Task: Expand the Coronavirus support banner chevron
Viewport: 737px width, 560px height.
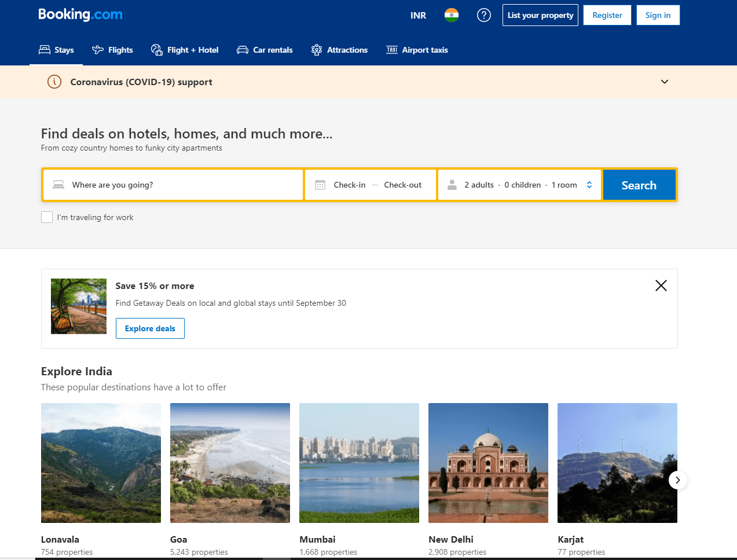Action: 665,82
